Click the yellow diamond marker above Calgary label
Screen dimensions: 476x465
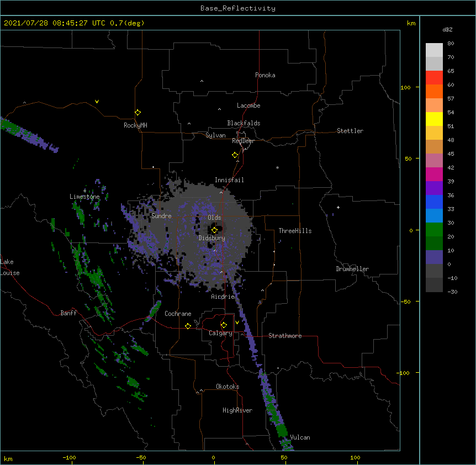(x=224, y=325)
